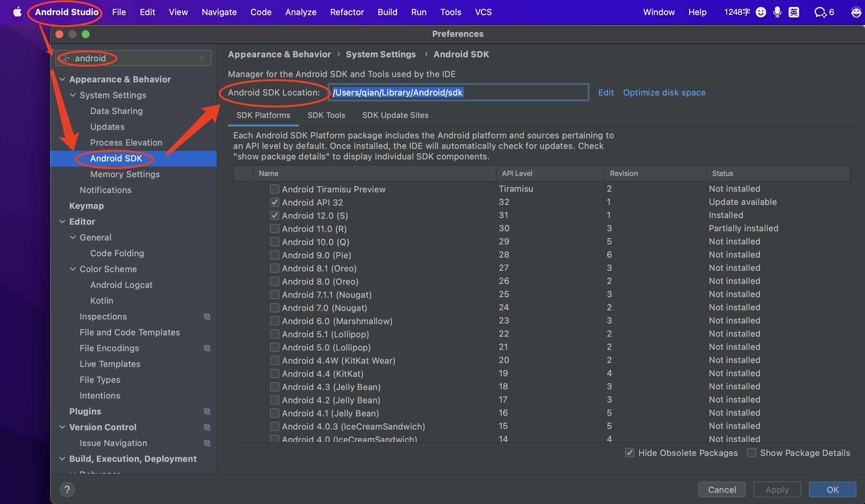Image resolution: width=865 pixels, height=504 pixels.
Task: Open the Android Studio application menu
Action: pyautogui.click(x=67, y=12)
